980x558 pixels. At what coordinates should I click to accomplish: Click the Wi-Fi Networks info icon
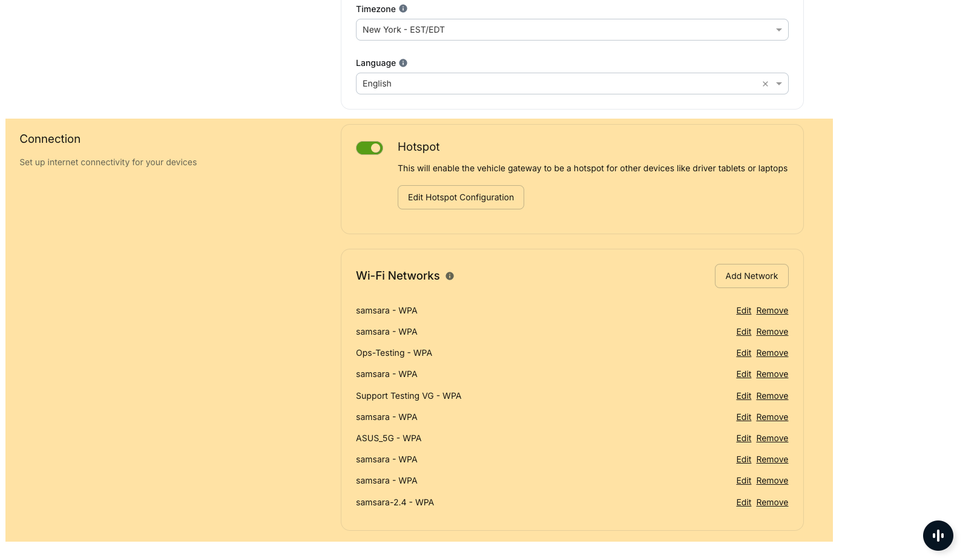point(450,276)
